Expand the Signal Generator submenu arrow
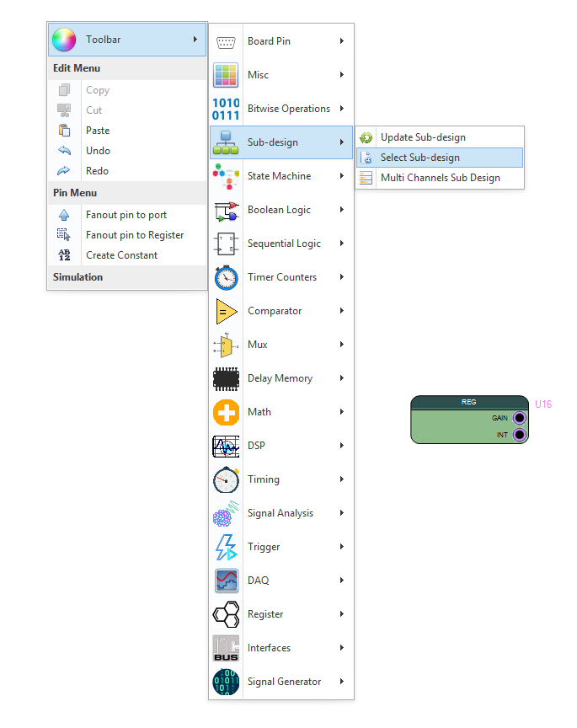The width and height of the screenshot is (577, 728). point(342,682)
